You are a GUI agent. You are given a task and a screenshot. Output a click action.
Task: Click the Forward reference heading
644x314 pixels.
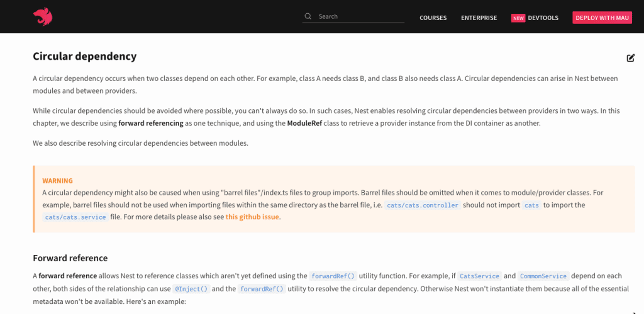(x=70, y=258)
